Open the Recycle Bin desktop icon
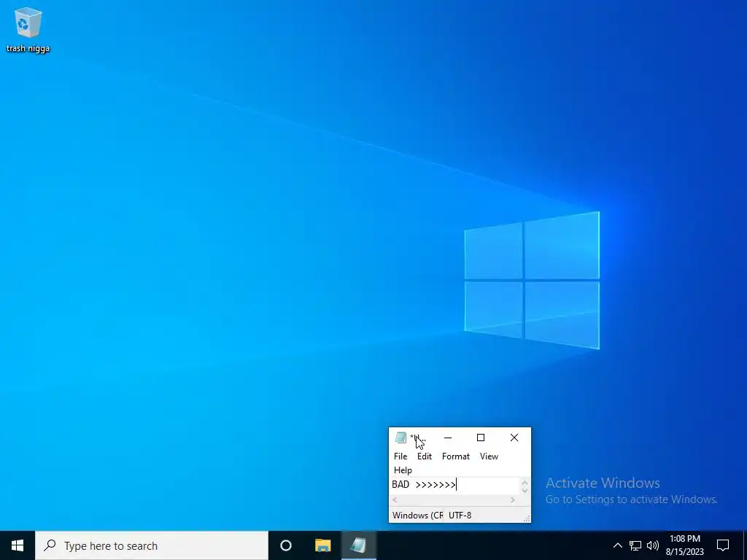 point(28,29)
